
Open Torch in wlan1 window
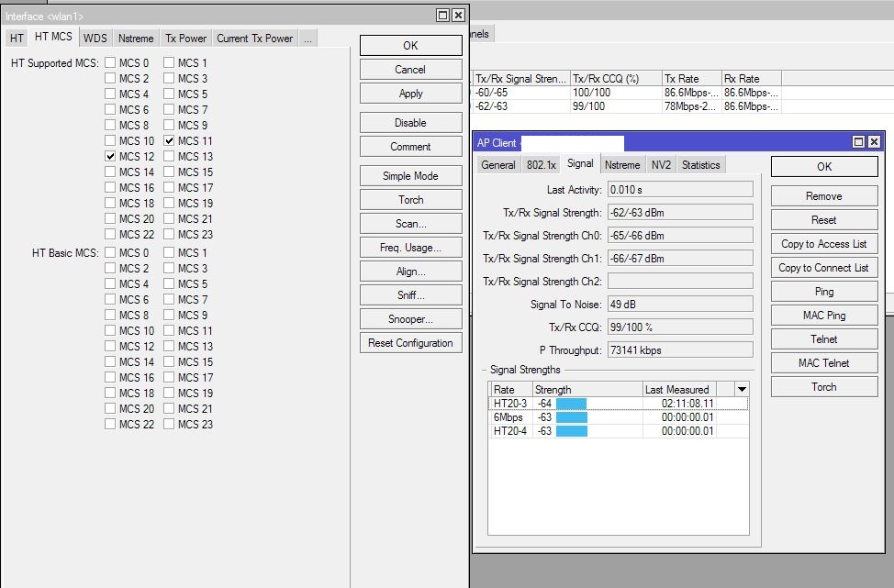(x=410, y=199)
